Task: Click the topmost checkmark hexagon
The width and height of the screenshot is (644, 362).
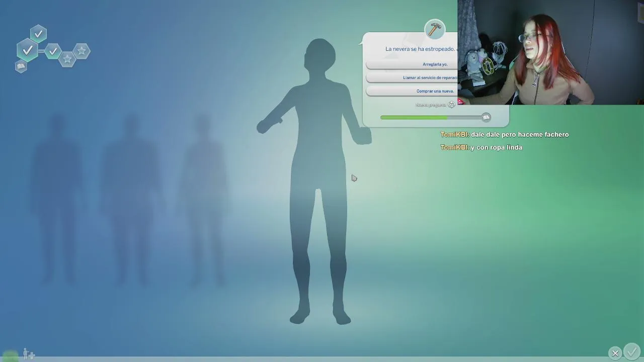Action: point(38,34)
